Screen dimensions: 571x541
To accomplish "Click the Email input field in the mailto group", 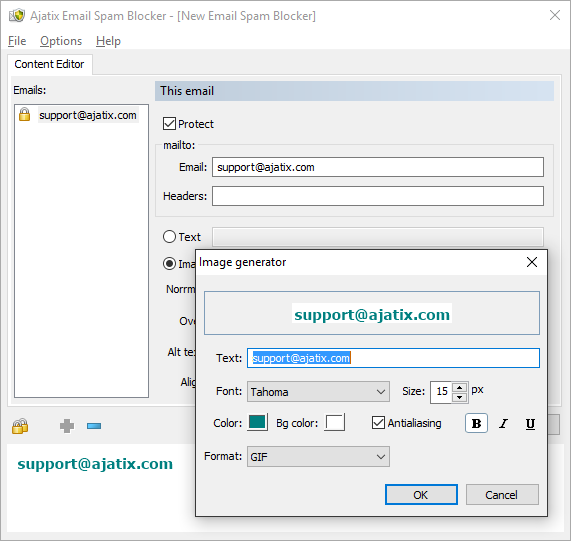I will point(378,167).
